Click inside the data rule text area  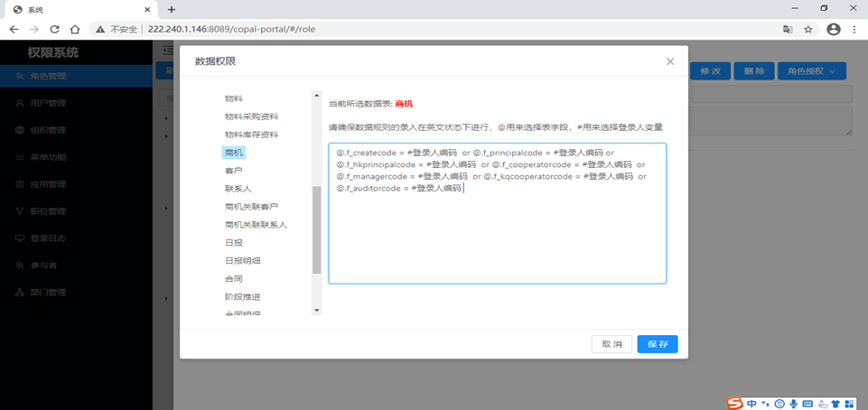pos(497,213)
